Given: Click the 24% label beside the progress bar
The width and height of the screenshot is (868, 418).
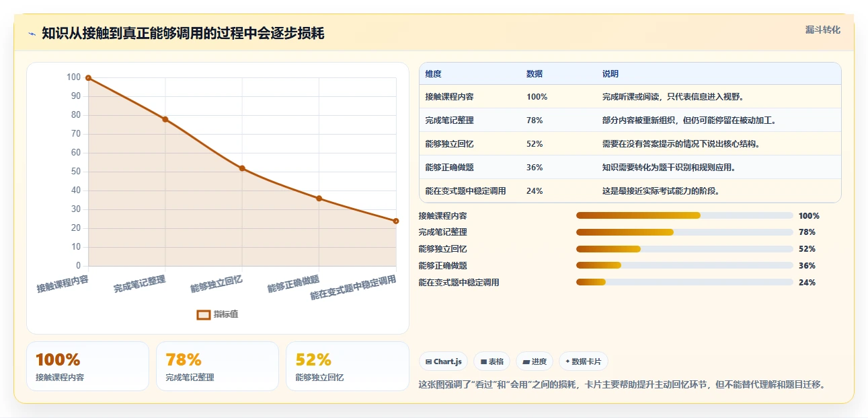Looking at the screenshot, I should pos(807,283).
